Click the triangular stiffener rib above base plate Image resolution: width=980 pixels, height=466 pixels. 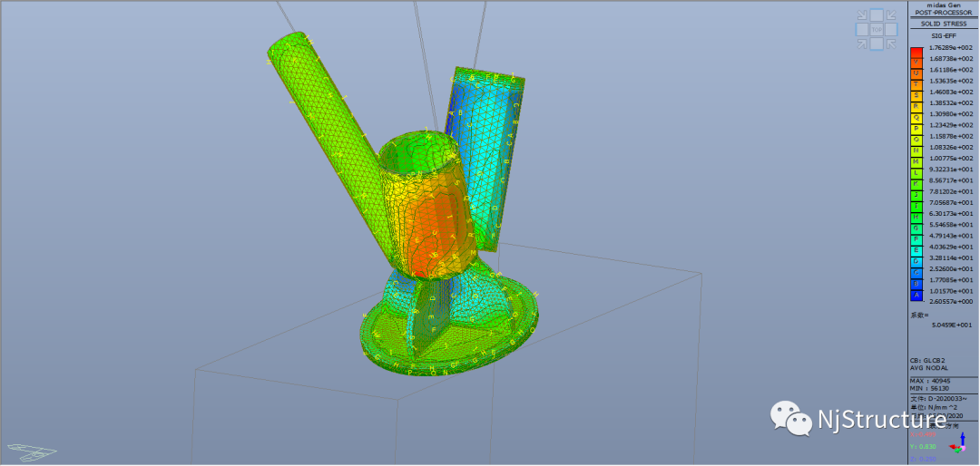click(433, 318)
